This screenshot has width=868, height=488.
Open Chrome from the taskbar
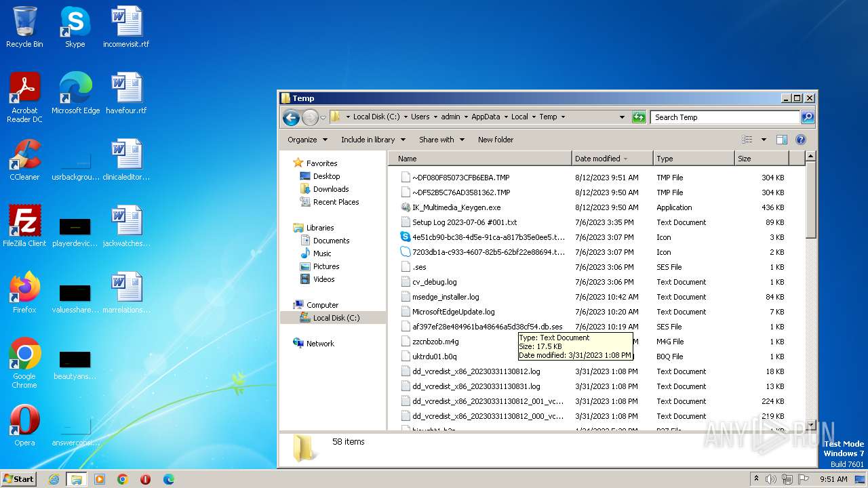pyautogui.click(x=123, y=479)
